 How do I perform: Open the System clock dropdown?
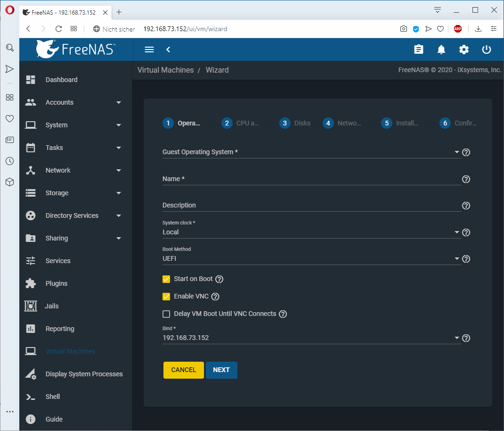[x=456, y=232]
